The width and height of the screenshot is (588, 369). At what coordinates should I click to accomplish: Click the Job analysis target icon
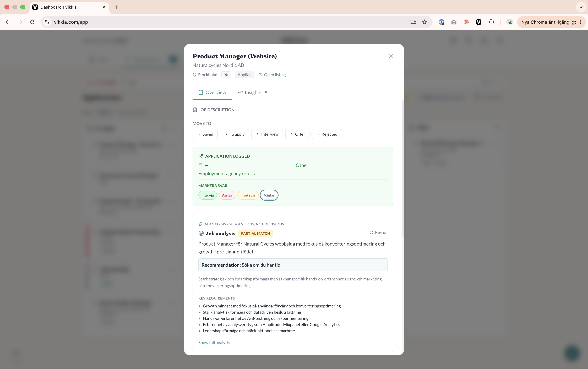click(201, 233)
